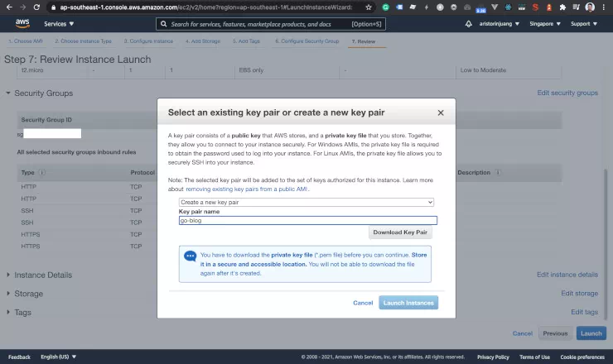Click the blue Launch button

click(591, 333)
